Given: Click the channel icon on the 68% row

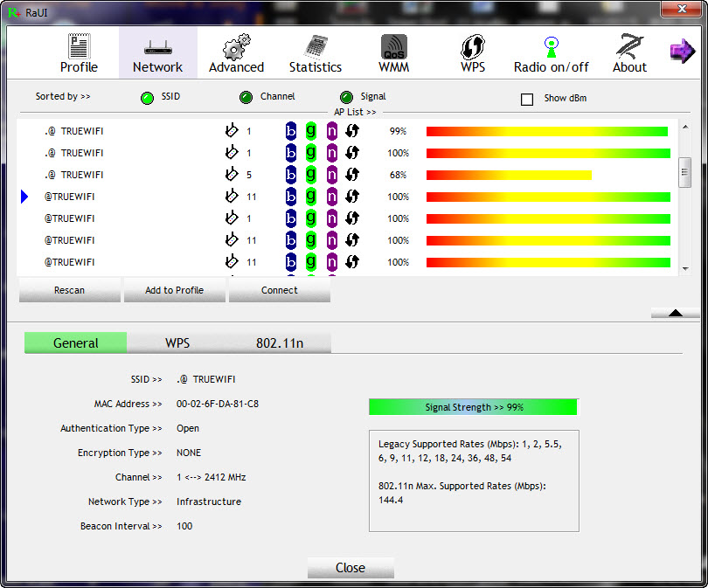Looking at the screenshot, I should (232, 174).
